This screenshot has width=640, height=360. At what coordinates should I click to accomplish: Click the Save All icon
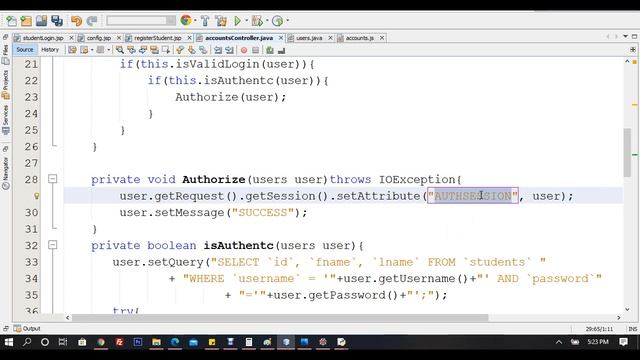pyautogui.click(x=57, y=21)
